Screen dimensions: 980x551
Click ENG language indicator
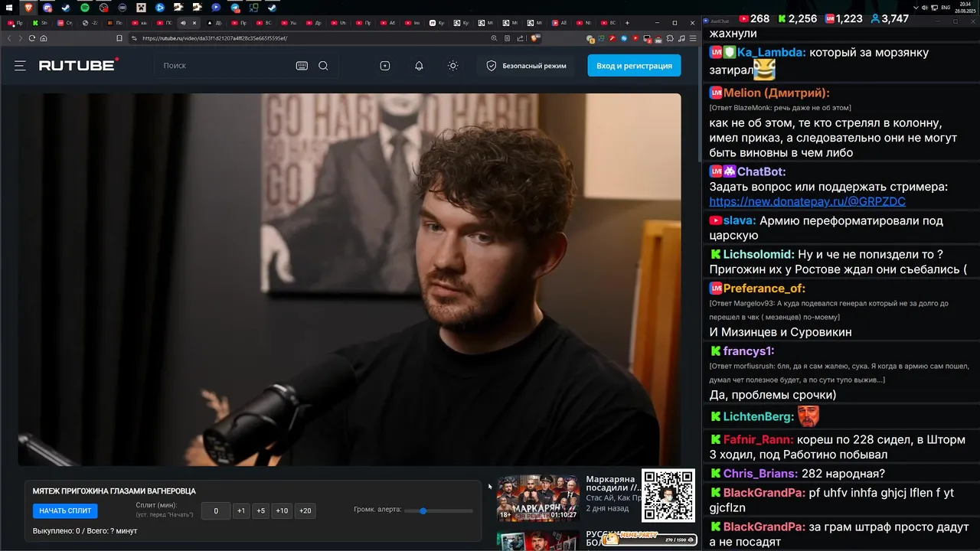(x=946, y=8)
